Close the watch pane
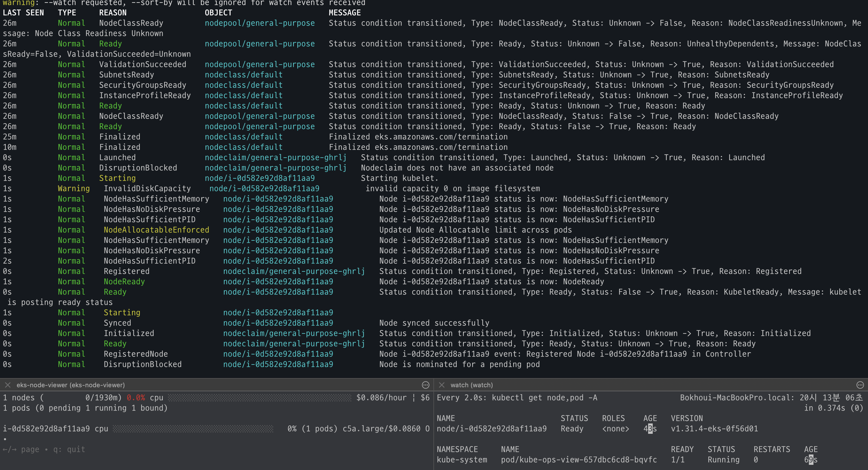 click(442, 385)
